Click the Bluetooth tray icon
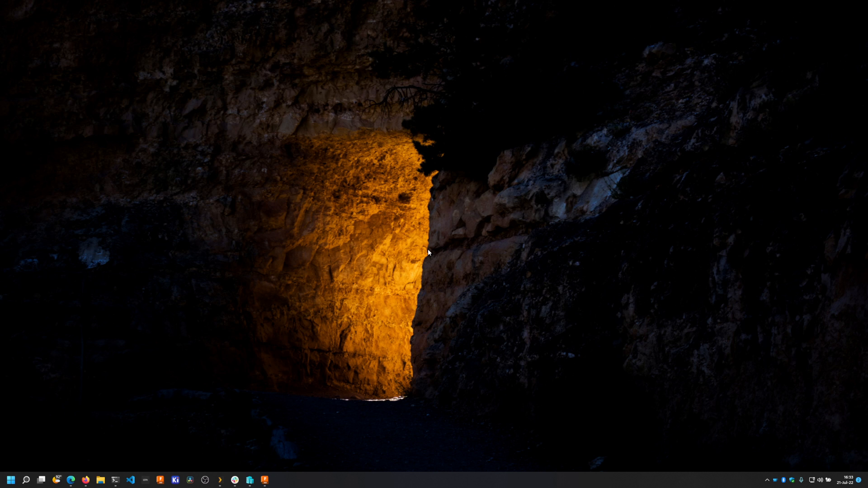This screenshot has width=868, height=488. [783, 480]
